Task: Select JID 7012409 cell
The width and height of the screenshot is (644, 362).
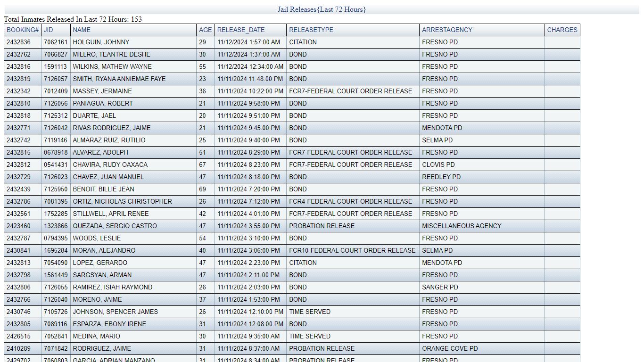Action: point(56,91)
